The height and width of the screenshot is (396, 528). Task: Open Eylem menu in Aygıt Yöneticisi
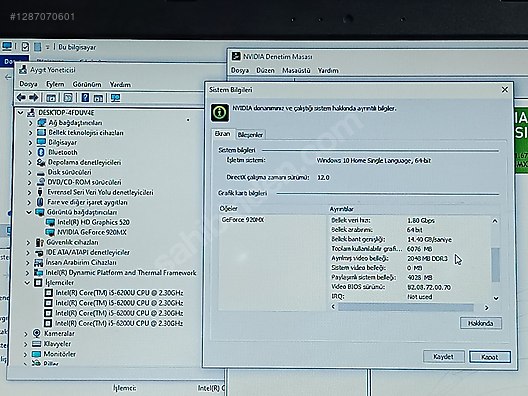click(x=55, y=84)
